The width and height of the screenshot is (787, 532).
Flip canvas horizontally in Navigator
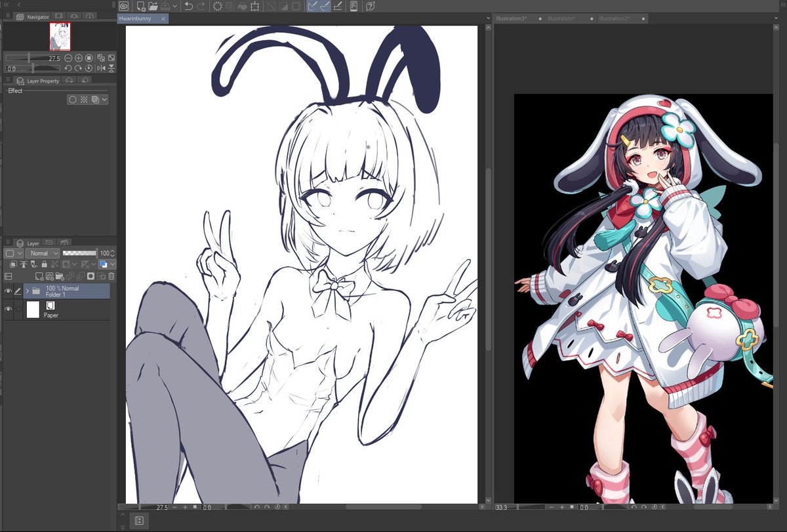point(101,68)
